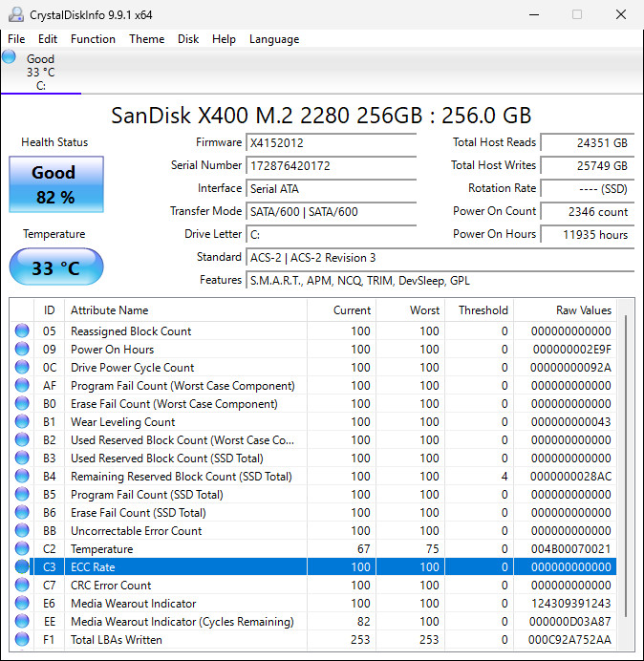Viewport: 644px width, 661px height.
Task: Click the Transfer Mode field SATA/600
Action: [332, 211]
